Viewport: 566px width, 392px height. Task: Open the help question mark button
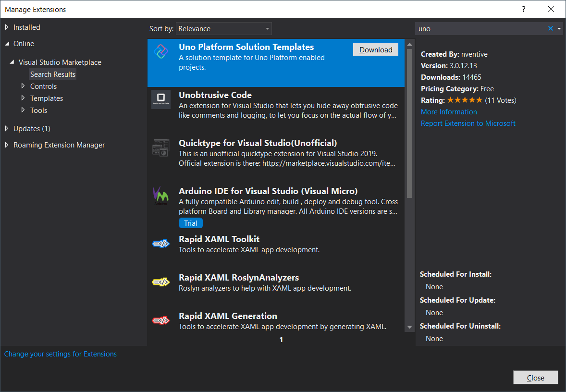click(x=523, y=10)
